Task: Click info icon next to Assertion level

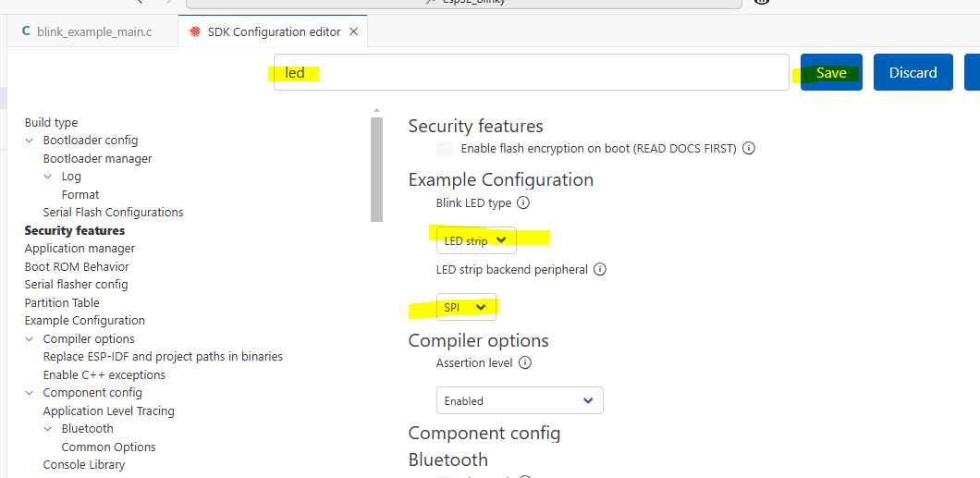Action: coord(525,363)
